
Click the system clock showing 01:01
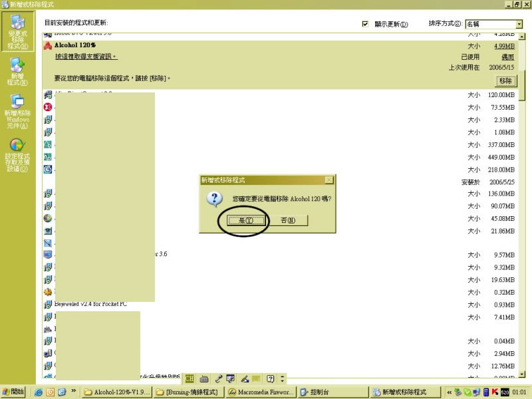tap(519, 392)
